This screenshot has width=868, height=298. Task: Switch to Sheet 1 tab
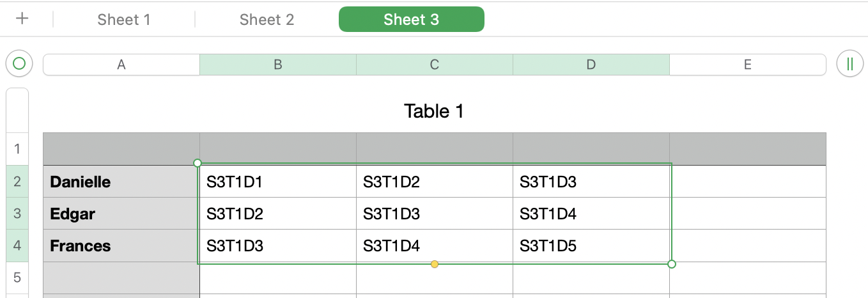124,19
